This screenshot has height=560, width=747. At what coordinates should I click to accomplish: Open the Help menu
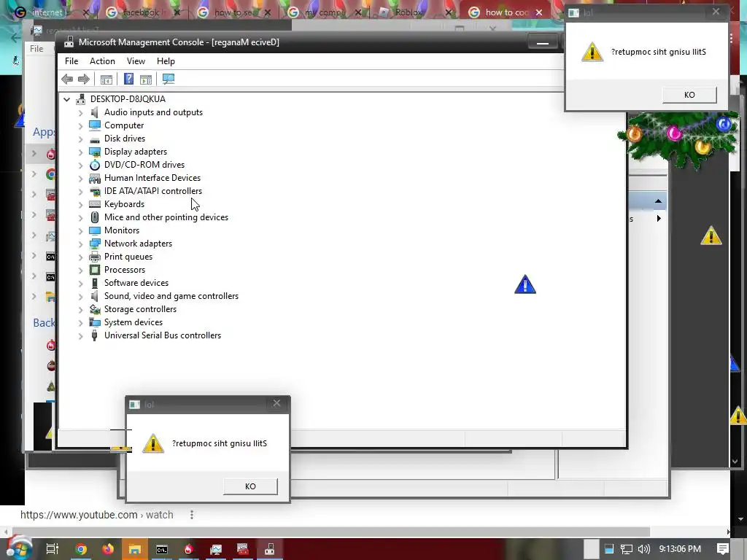coord(166,61)
